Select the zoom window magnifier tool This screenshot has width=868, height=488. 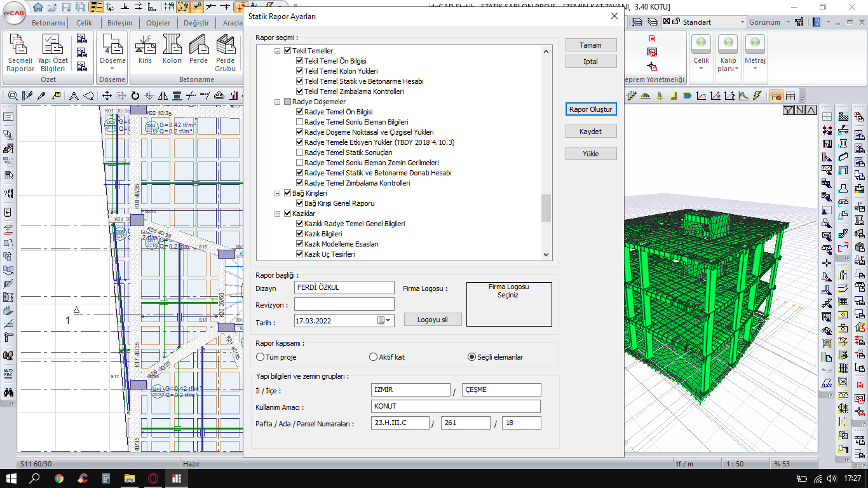click(12, 96)
